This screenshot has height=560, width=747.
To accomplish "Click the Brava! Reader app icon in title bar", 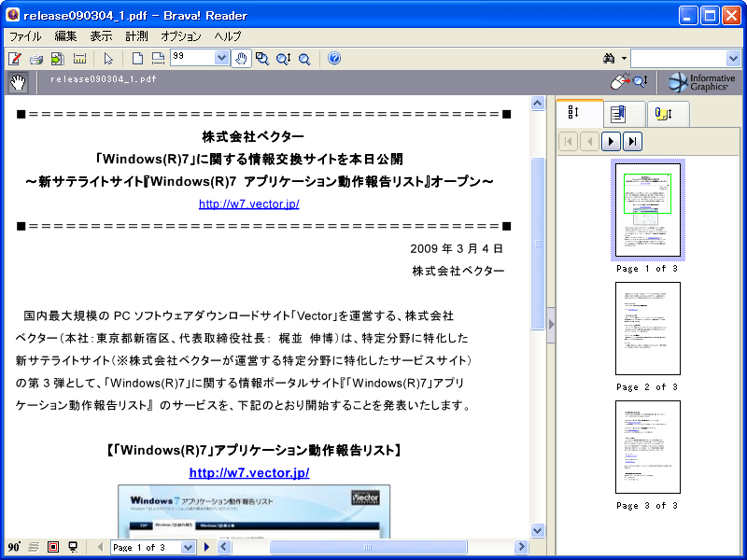I will tap(13, 15).
